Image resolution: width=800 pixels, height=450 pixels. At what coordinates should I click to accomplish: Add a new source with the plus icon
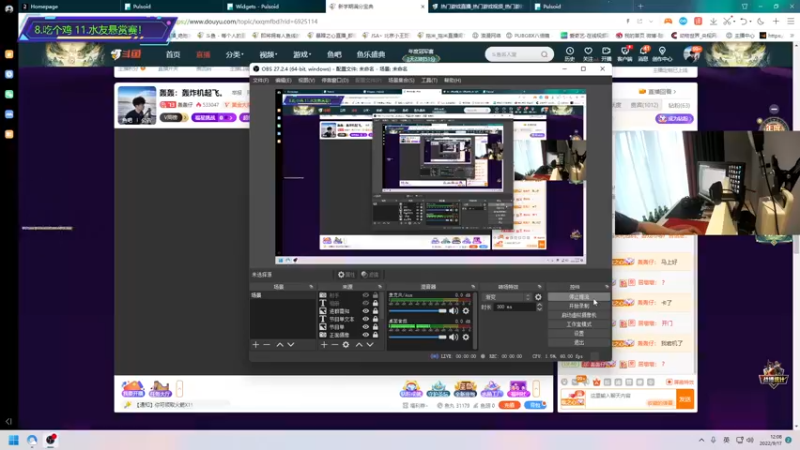point(324,345)
